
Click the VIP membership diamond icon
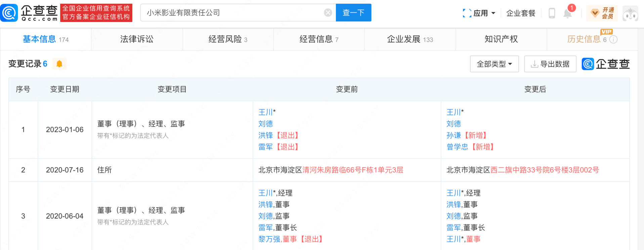595,13
